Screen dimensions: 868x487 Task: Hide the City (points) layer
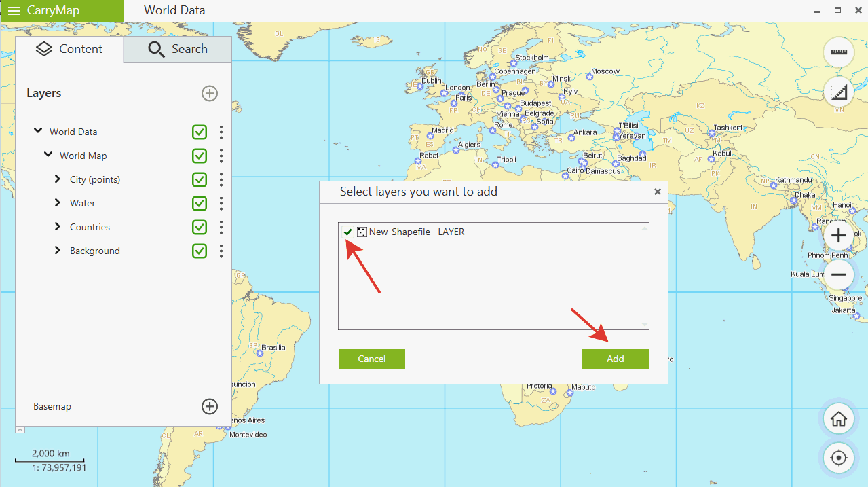(200, 179)
